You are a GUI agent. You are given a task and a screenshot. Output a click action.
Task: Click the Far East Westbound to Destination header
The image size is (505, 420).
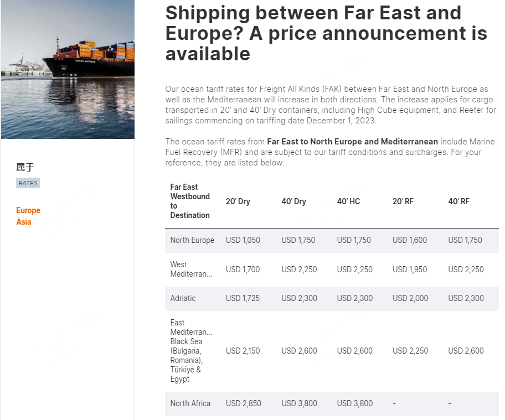point(190,201)
